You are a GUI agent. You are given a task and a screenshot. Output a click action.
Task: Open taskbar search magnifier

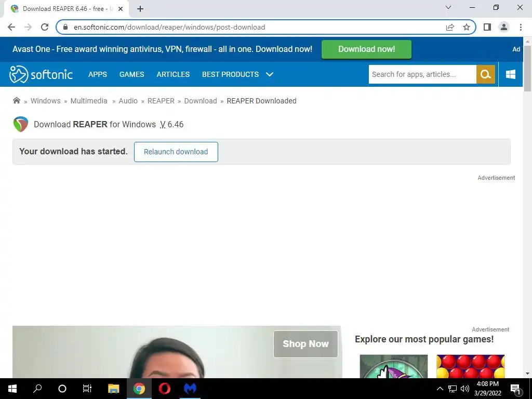37,389
